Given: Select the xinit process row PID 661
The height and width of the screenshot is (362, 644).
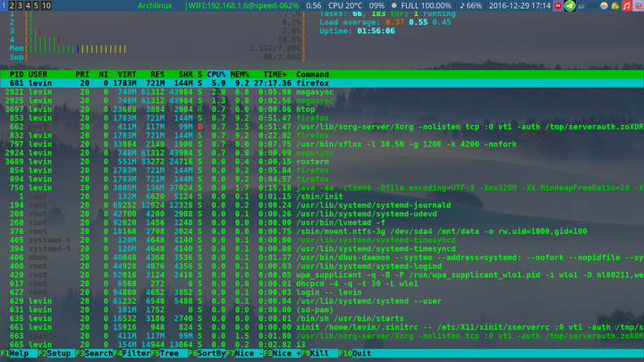Looking at the screenshot, I should click(x=322, y=327).
